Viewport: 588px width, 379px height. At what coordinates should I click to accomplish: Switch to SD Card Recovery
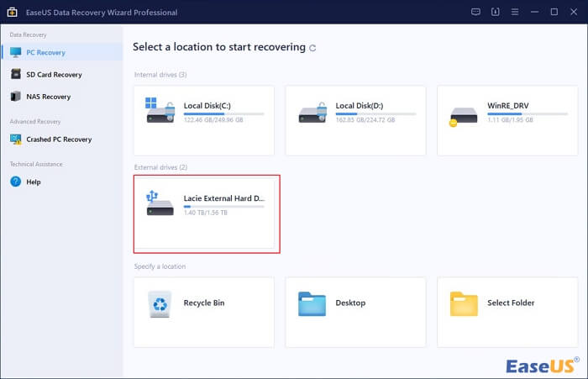coord(53,75)
